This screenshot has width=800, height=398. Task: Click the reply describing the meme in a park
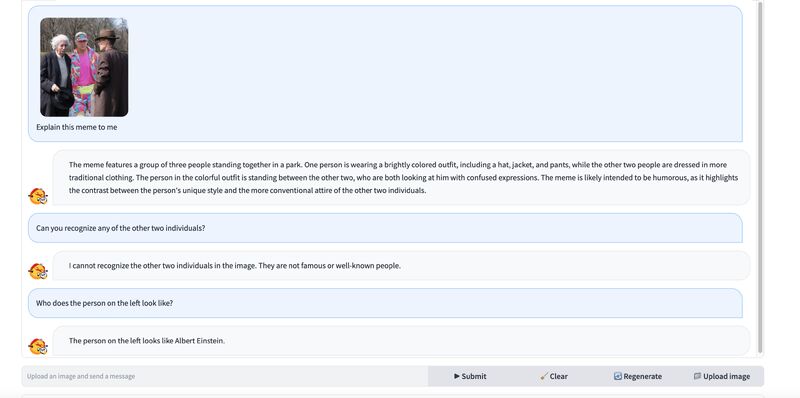(401, 178)
